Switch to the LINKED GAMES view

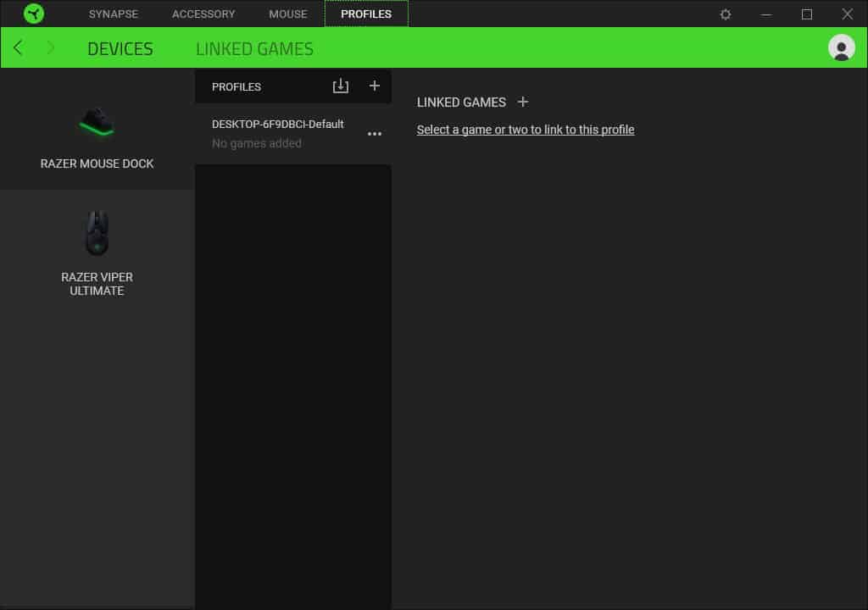254,48
